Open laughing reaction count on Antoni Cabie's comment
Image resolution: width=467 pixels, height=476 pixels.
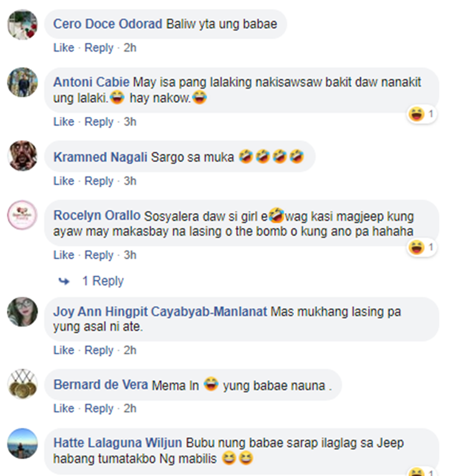click(x=422, y=115)
